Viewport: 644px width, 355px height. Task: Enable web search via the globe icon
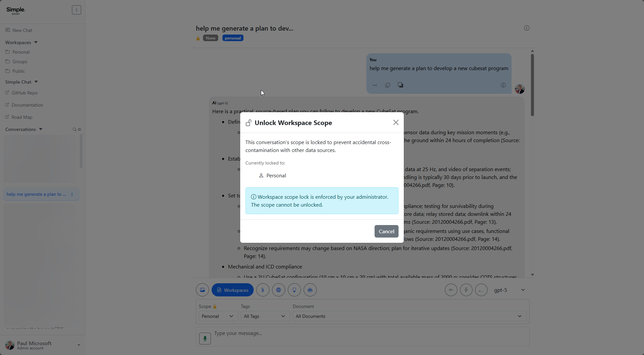coord(278,290)
